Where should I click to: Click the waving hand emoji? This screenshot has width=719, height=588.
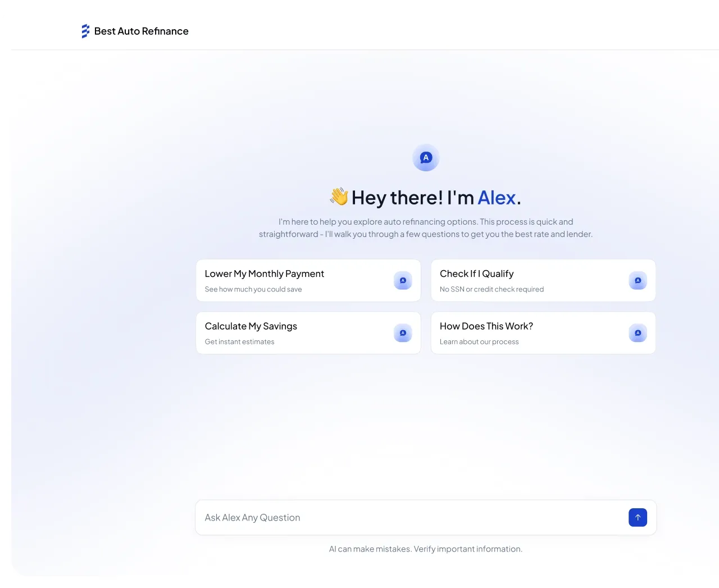coord(339,197)
